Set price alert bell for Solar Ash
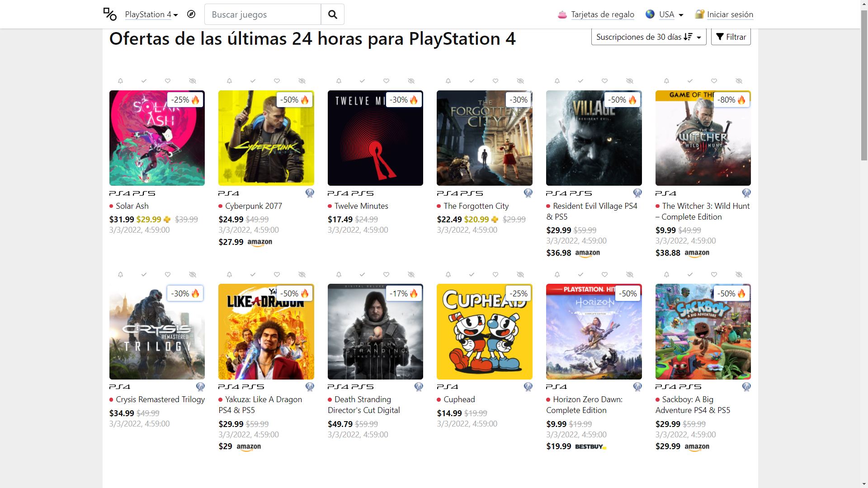The image size is (868, 488). coord(120,81)
